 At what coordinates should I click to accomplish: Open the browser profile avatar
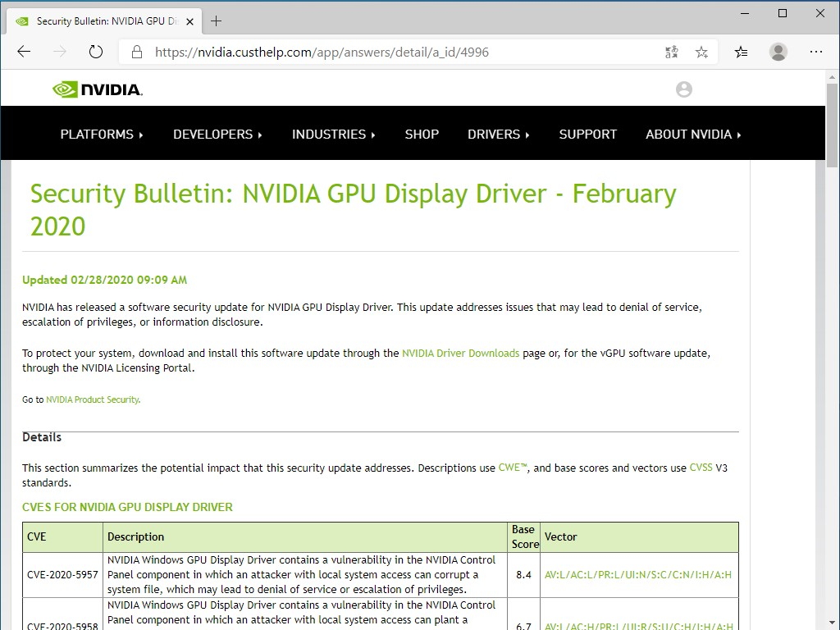[x=778, y=52]
